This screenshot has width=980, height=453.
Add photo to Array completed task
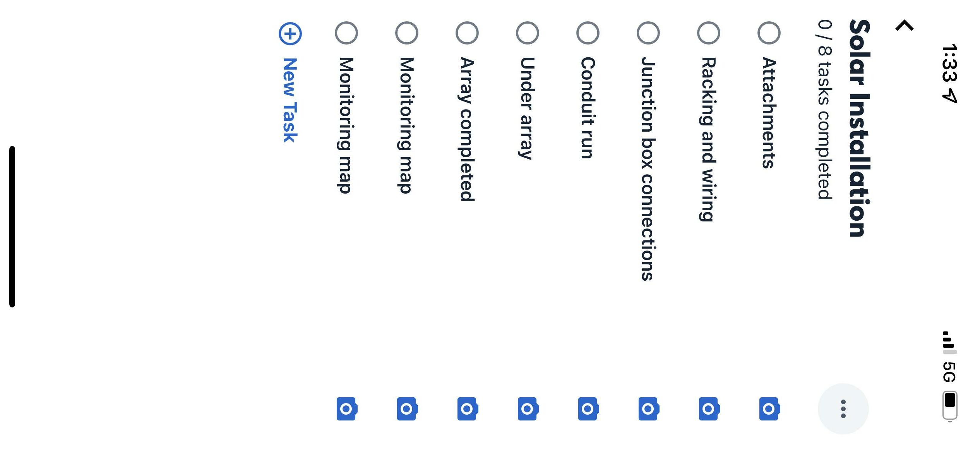point(467,409)
